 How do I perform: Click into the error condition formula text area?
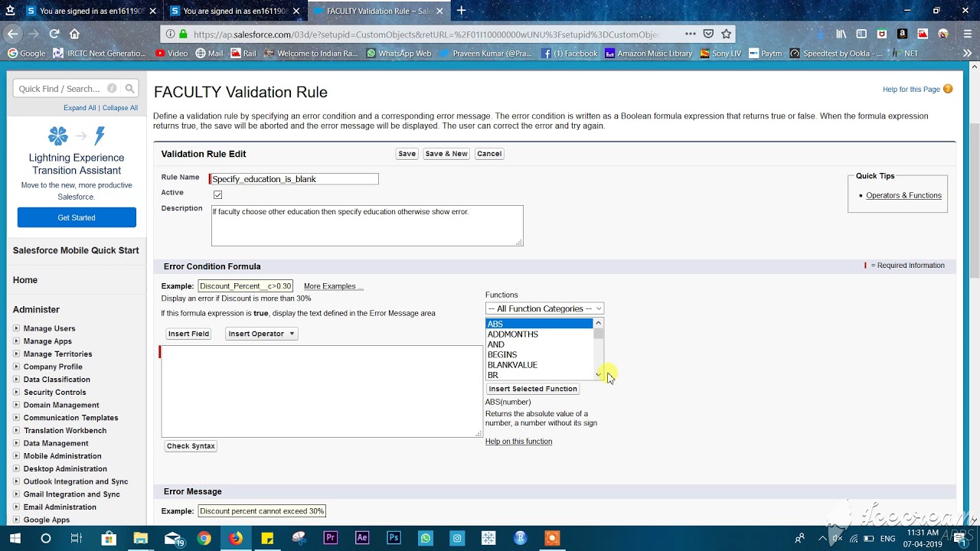click(322, 391)
